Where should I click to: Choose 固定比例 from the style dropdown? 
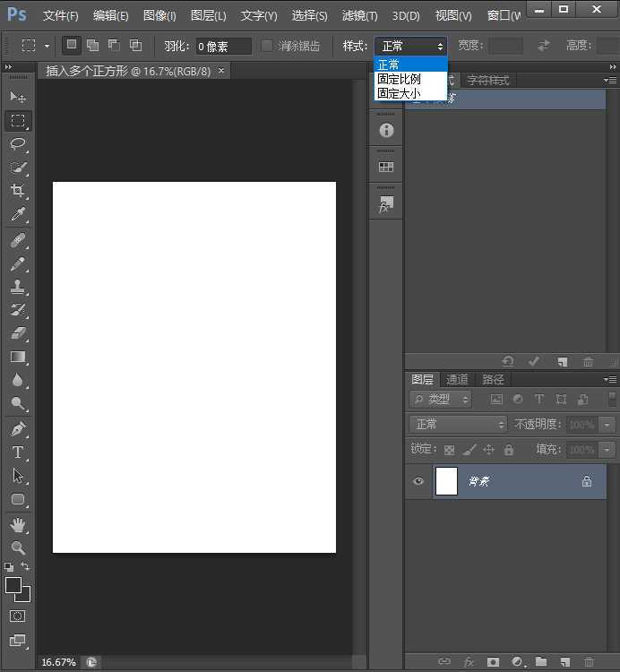click(399, 79)
